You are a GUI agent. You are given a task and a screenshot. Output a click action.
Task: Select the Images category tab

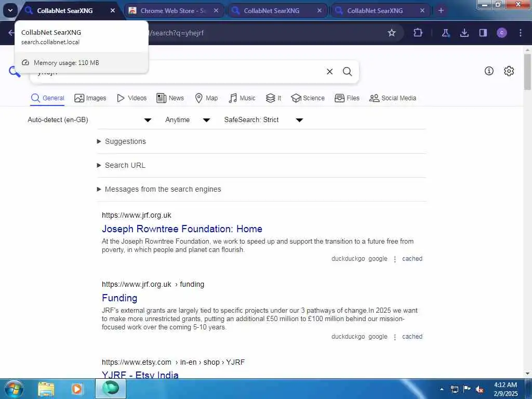[90, 98]
